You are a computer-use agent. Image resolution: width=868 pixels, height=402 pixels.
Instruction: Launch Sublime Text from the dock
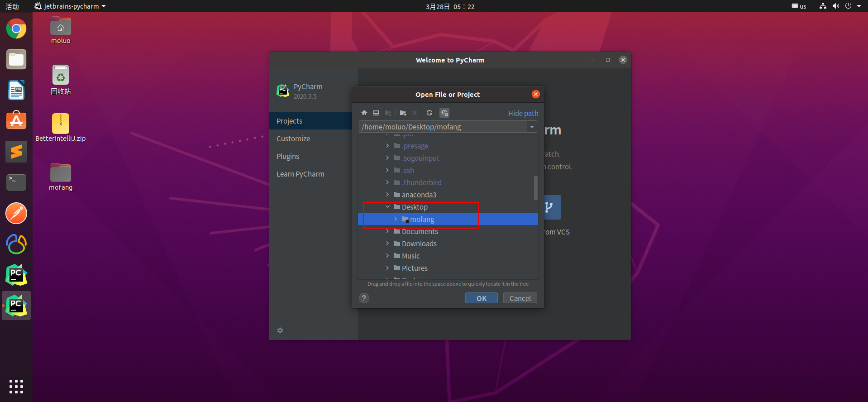pos(16,152)
